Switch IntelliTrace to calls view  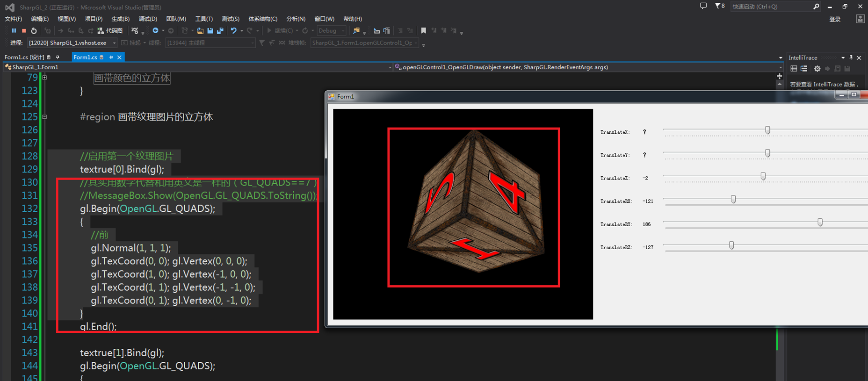(804, 69)
